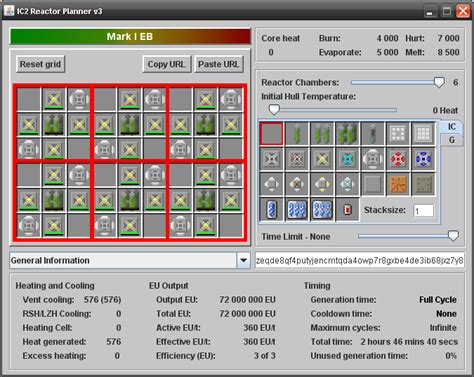This screenshot has width=474, height=377.
Task: Select the orange heat-capacity plating
Action: pos(398,184)
